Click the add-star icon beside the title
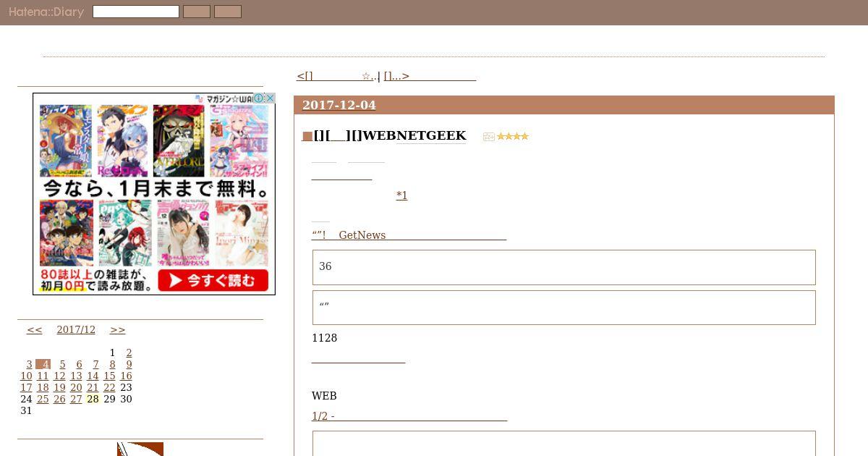 tap(489, 137)
